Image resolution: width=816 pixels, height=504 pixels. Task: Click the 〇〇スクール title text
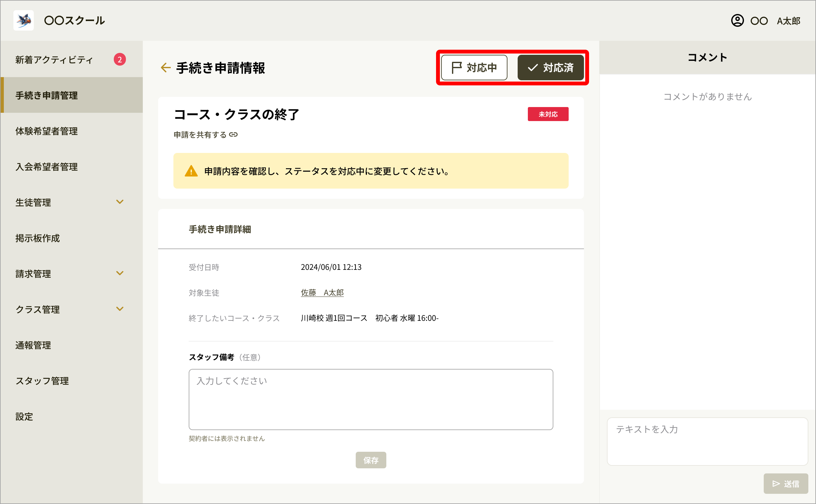coord(74,20)
